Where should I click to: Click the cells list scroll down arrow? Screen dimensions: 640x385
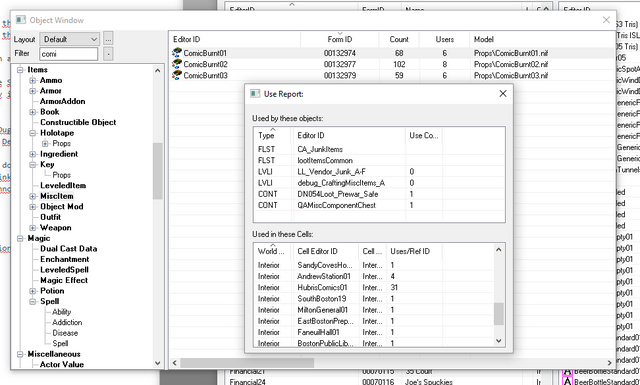coord(498,340)
